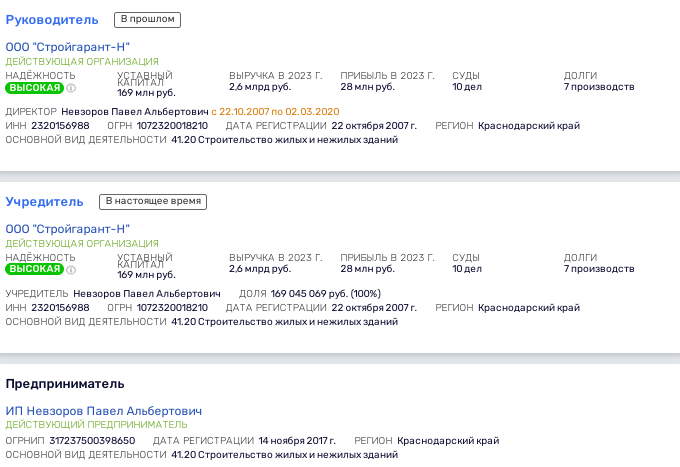Click ВЫСОКАЯ reliability badge in Руководитель card

(x=35, y=88)
